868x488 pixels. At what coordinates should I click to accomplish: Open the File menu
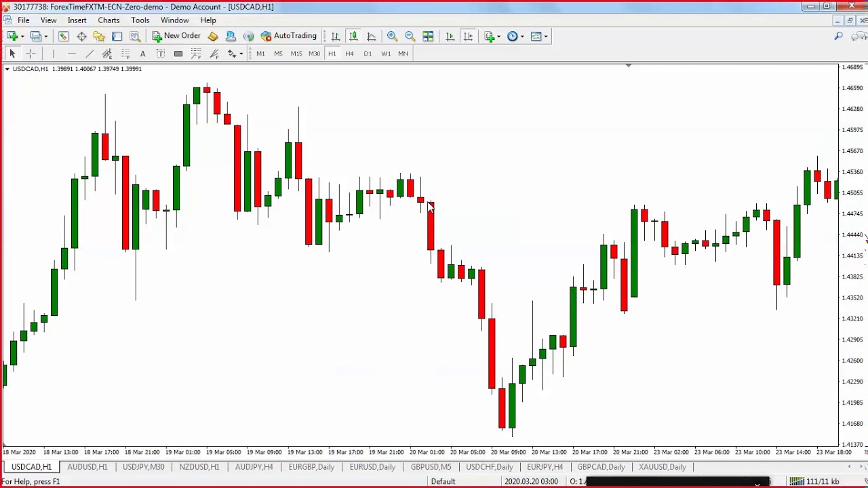[x=23, y=20]
